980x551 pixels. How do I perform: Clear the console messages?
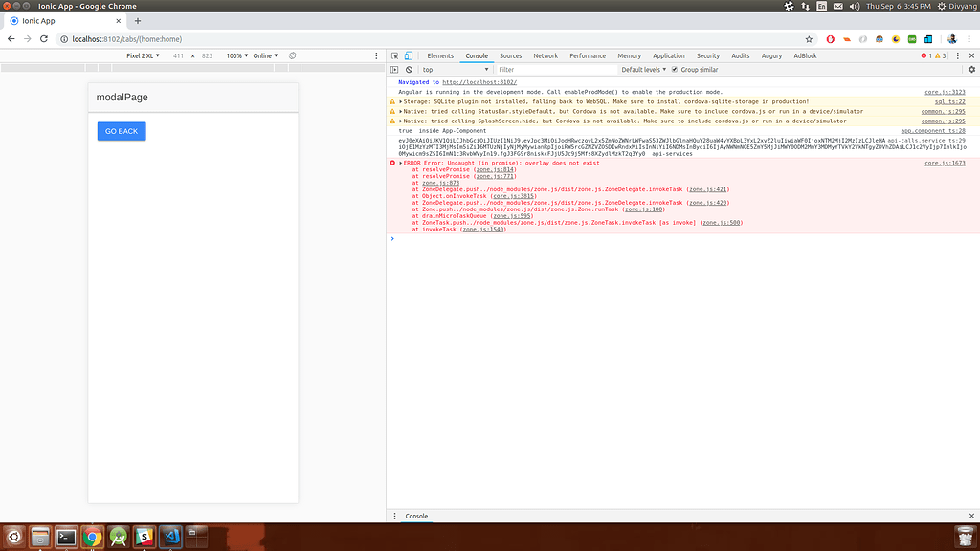point(410,69)
